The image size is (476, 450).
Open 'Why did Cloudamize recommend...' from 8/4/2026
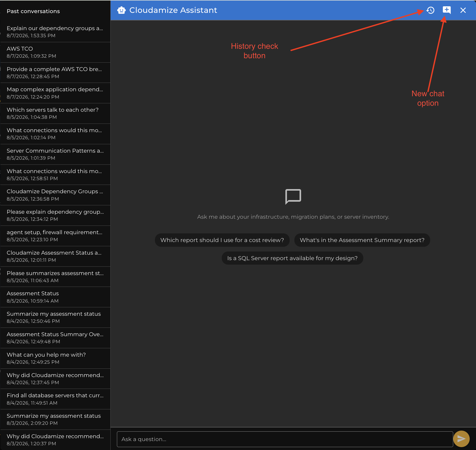(x=55, y=379)
